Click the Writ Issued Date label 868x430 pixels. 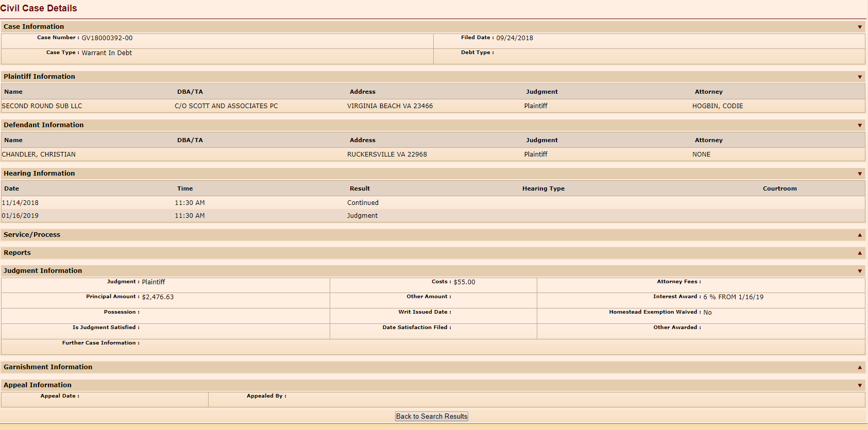(x=424, y=312)
